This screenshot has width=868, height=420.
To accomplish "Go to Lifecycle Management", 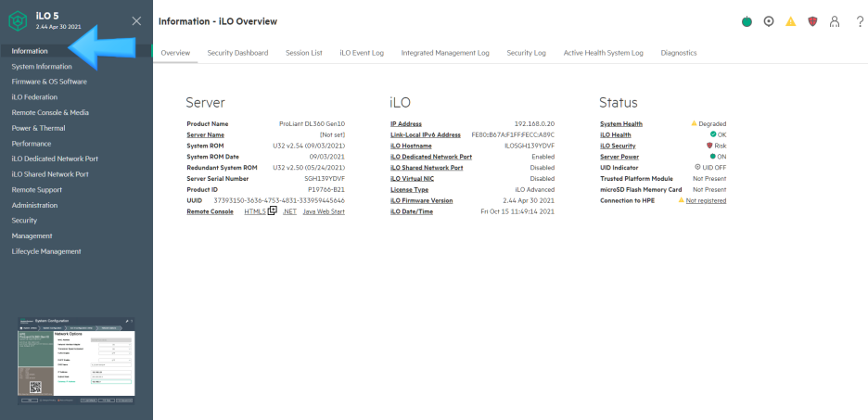I will [46, 251].
